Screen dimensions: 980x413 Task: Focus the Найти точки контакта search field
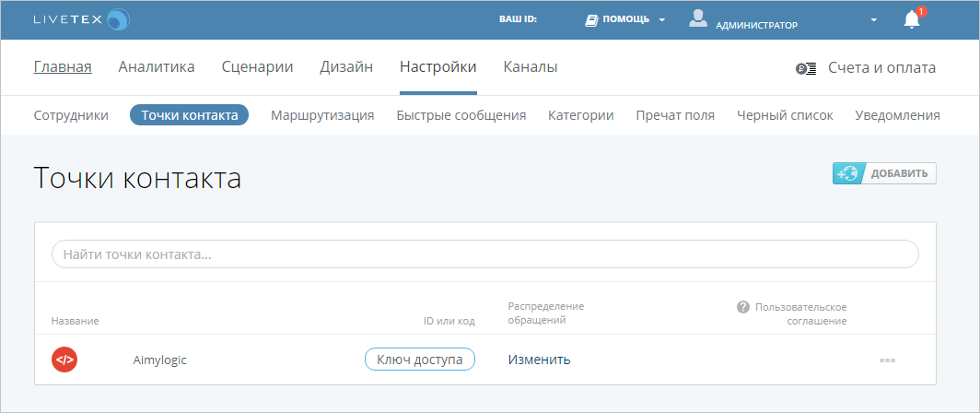pos(484,254)
